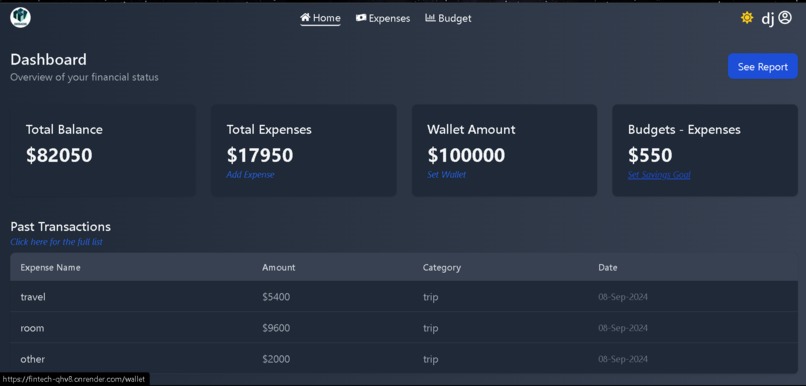Screen dimensions: 806x386
Task: Click the house icon beside Home
Action: (x=305, y=17)
